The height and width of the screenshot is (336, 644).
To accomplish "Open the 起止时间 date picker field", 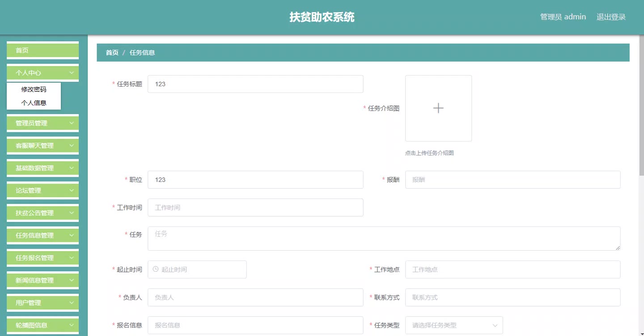I will pyautogui.click(x=197, y=269).
